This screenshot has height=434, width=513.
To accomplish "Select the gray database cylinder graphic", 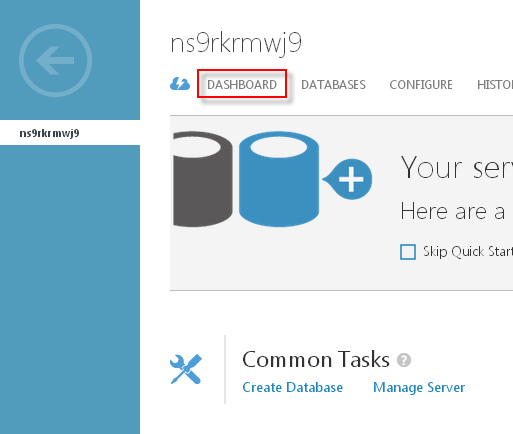I will (x=203, y=179).
